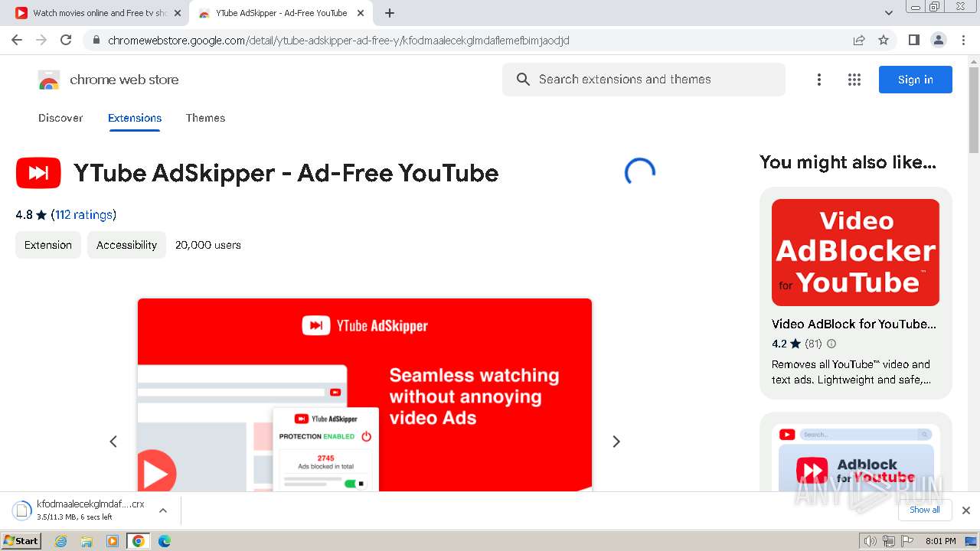This screenshot has height=551, width=980.
Task: Show the next screenshot slide
Action: [616, 442]
